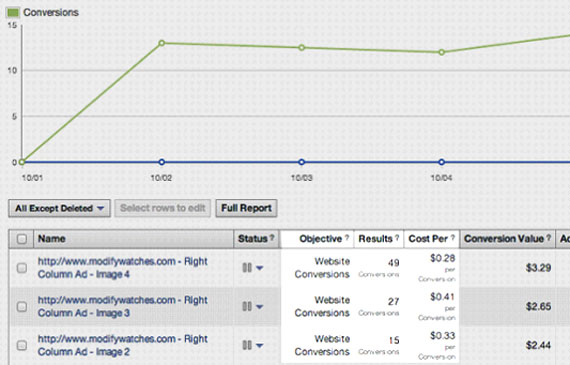Screen dimensions: 570x365
Task: Check the box for the Image 3 ad
Action: [x=22, y=306]
